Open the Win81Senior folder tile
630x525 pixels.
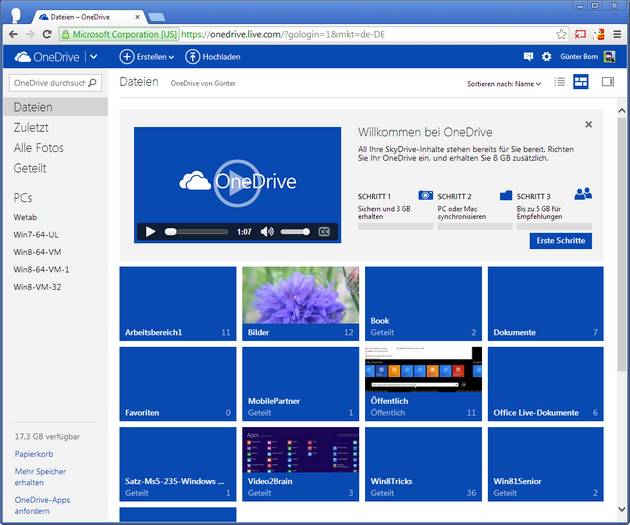(546, 464)
